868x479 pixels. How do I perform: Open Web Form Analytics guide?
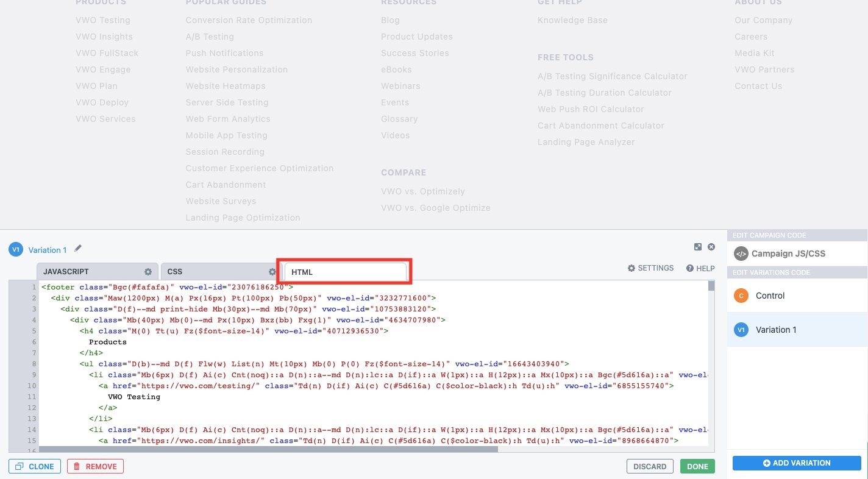(x=227, y=119)
